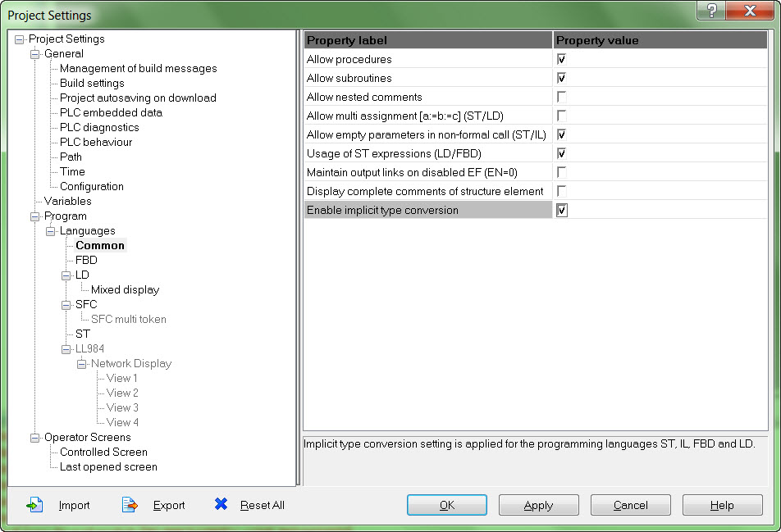Viewport: 781px width, 532px height.
Task: Collapse the SFC tree node
Action: click(66, 305)
